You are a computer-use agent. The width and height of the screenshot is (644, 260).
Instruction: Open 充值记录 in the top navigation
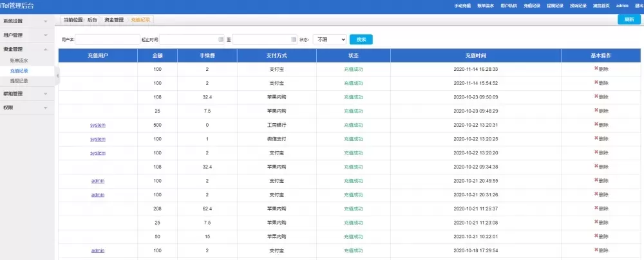[532, 6]
